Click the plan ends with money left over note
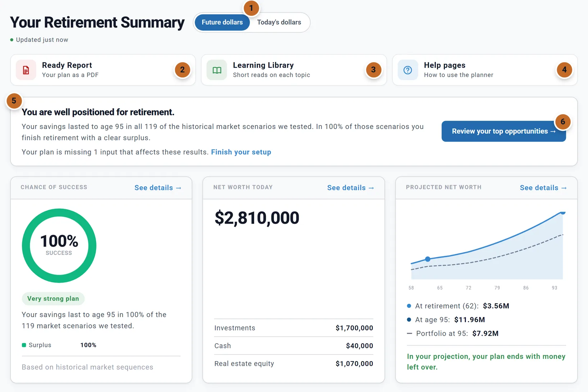 click(486, 362)
